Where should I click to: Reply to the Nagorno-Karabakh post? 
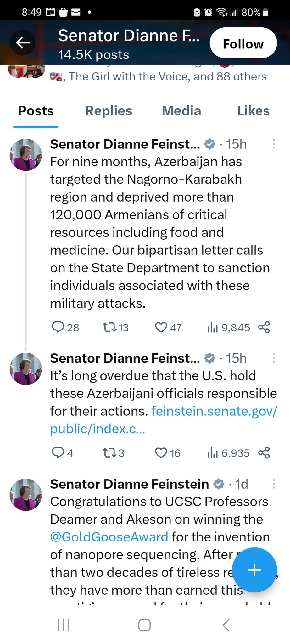click(58, 327)
